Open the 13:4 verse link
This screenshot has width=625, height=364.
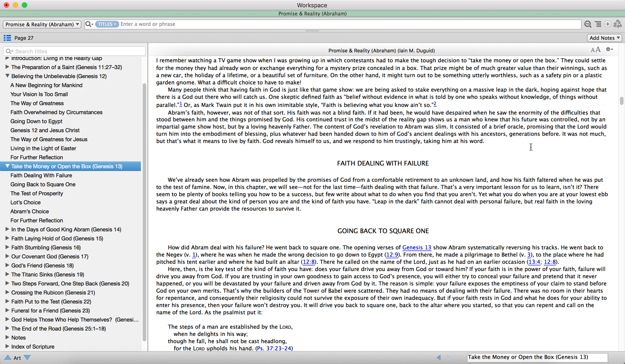coord(534,262)
